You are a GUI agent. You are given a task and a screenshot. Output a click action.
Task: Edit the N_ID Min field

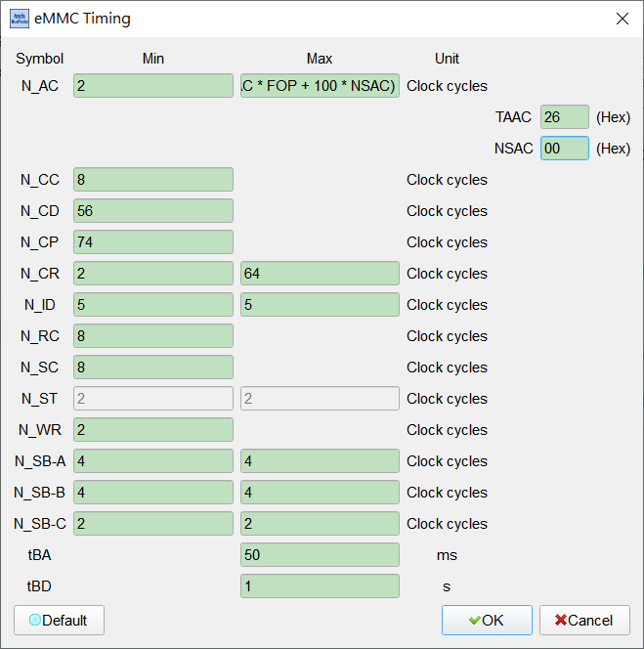click(153, 305)
